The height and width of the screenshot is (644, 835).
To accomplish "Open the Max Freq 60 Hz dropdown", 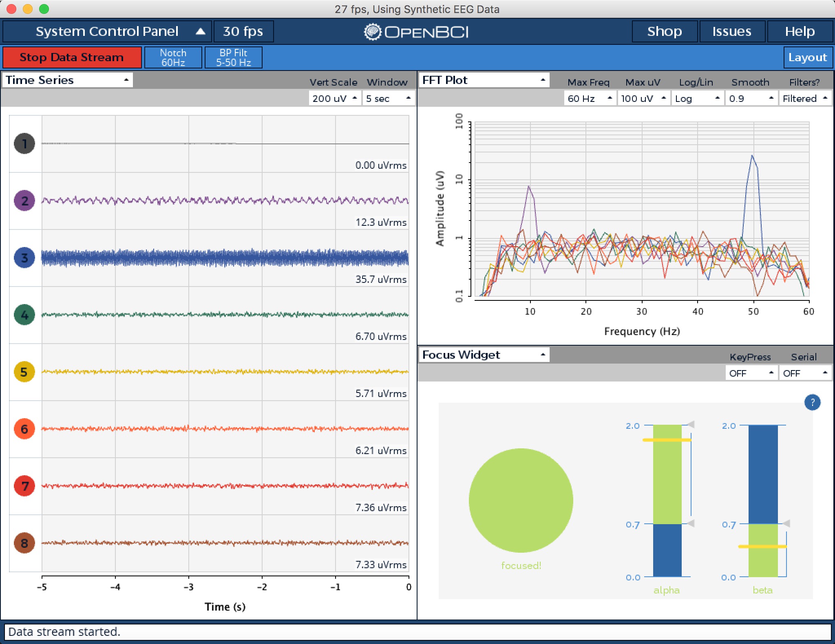I will pyautogui.click(x=589, y=98).
